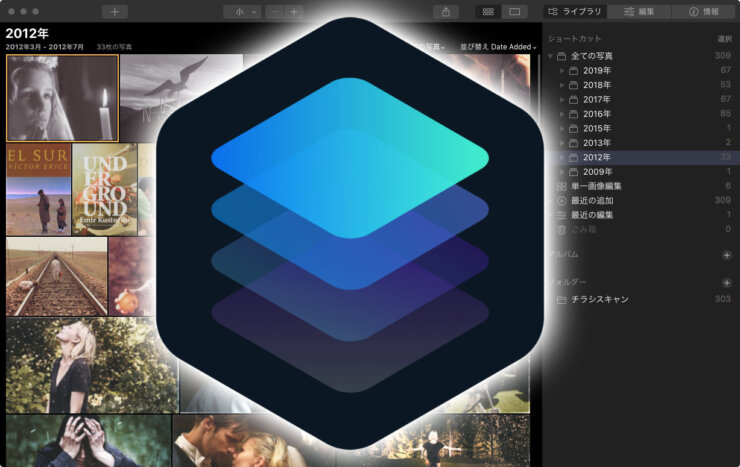The width and height of the screenshot is (740, 467).
Task: Select the woman with candle thumbnail
Action: [x=62, y=98]
